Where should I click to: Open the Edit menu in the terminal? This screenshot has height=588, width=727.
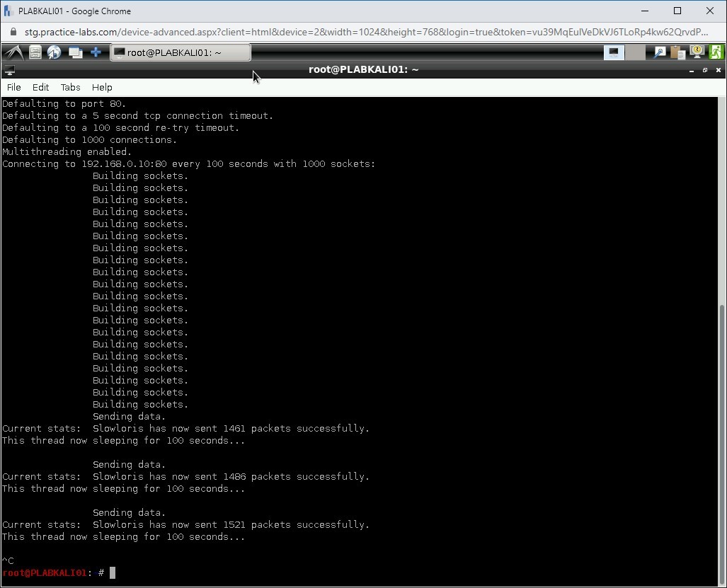coord(40,87)
